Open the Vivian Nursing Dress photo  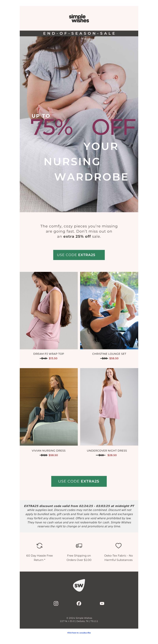click(49, 406)
